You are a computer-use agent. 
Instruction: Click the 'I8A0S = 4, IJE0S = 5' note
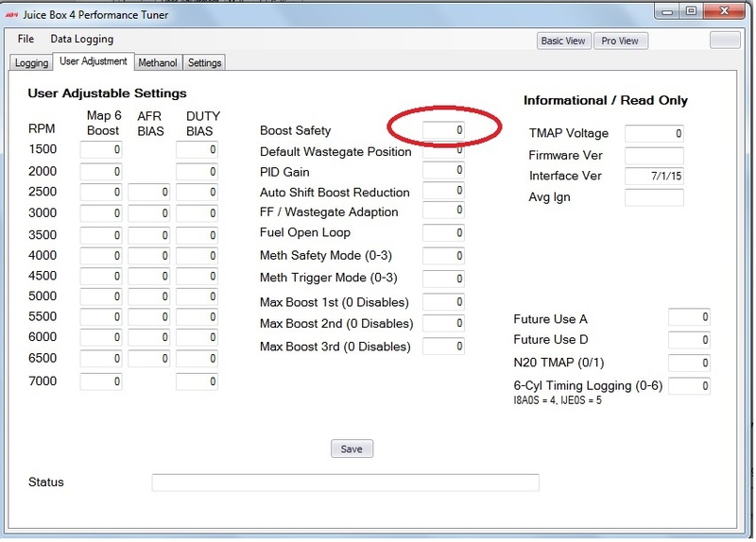558,400
